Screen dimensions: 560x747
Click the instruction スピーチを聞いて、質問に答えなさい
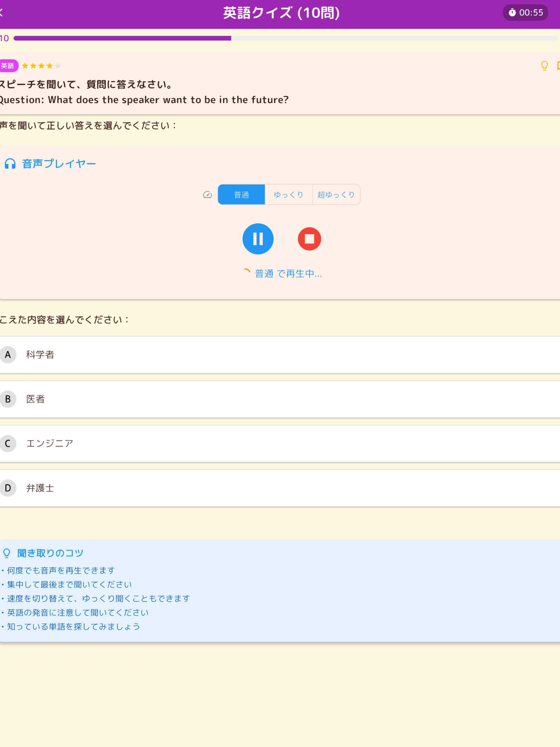click(x=86, y=84)
